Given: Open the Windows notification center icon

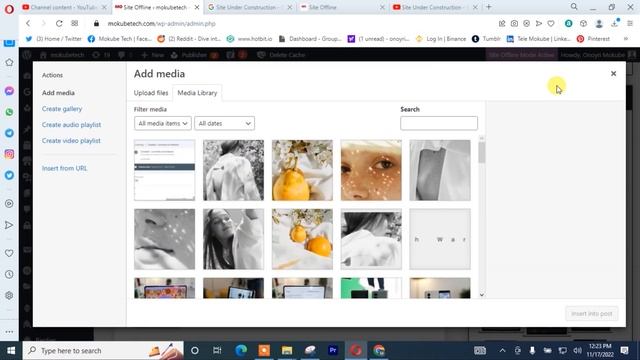Looking at the screenshot, I should (x=624, y=350).
